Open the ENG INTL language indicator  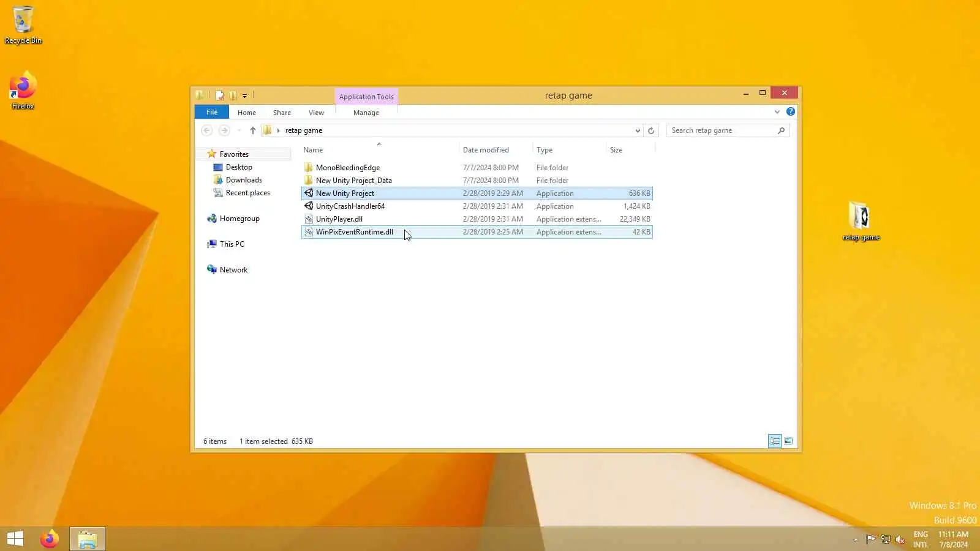tap(921, 539)
